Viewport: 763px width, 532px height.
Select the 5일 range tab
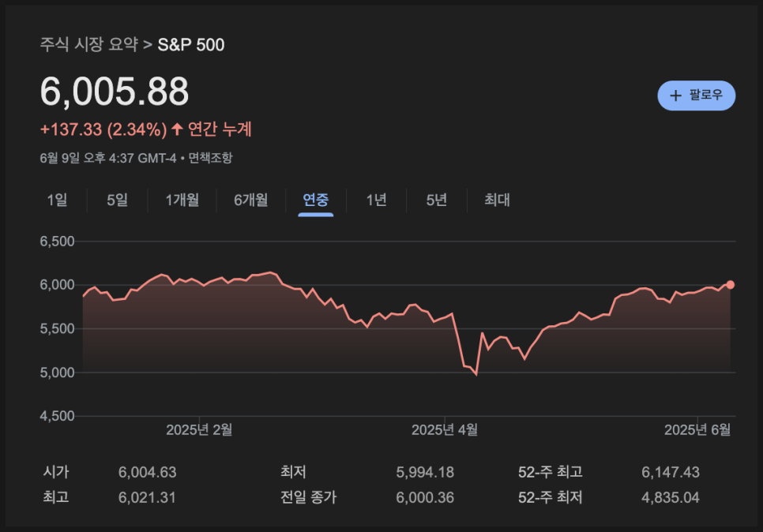[x=117, y=200]
